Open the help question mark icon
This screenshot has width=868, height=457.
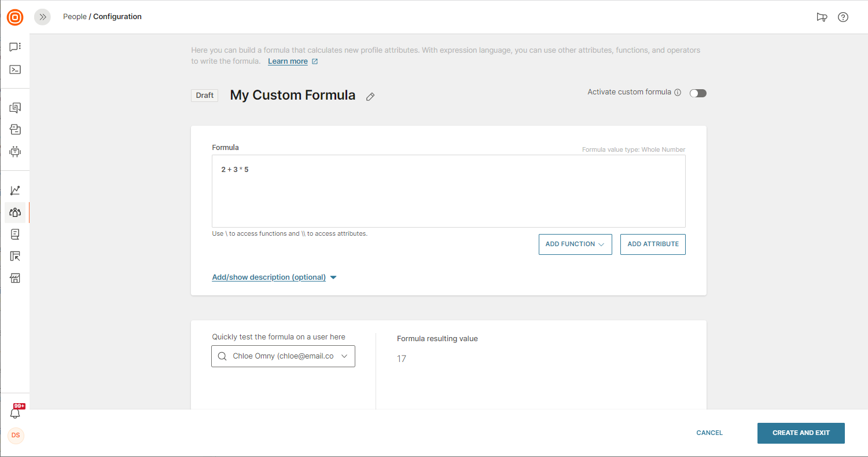tap(843, 17)
